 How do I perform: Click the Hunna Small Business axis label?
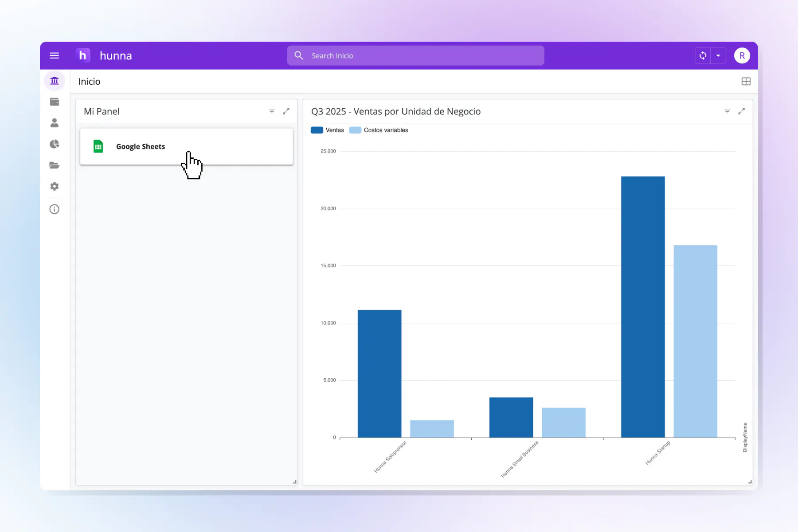coord(520,459)
